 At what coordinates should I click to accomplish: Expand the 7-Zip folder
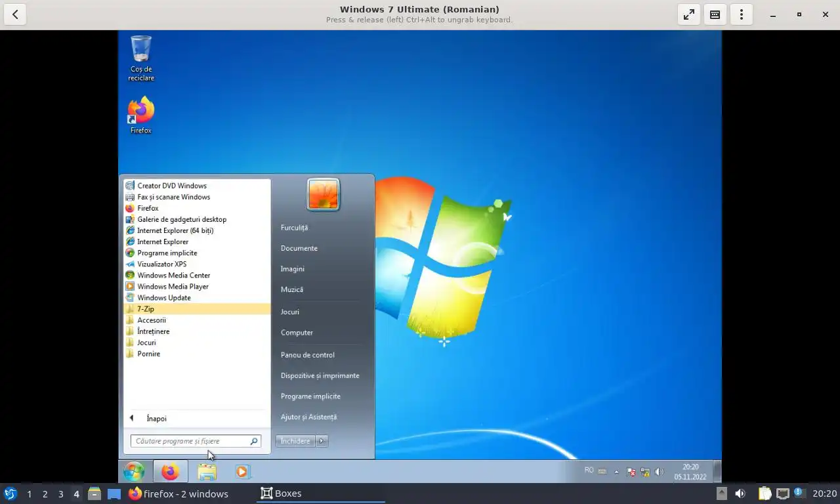tap(197, 308)
